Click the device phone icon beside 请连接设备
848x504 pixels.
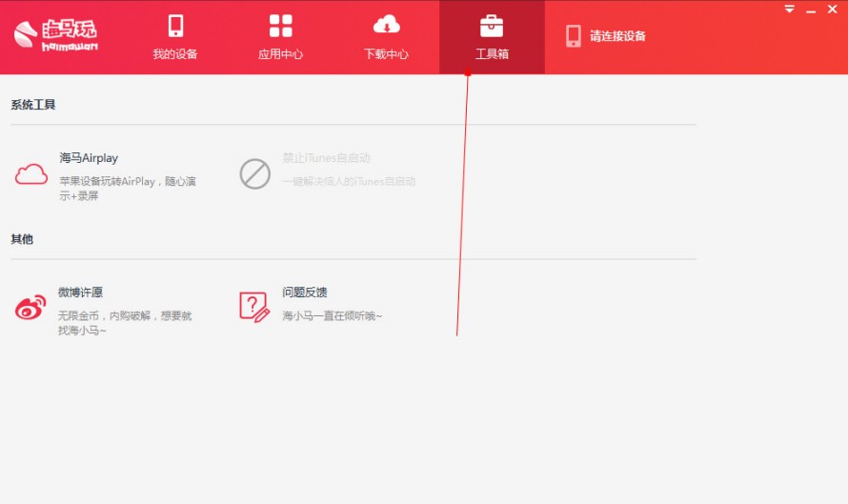click(x=574, y=35)
